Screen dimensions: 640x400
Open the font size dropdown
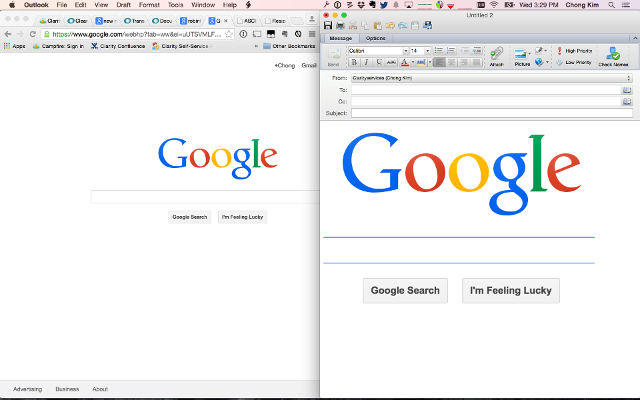pyautogui.click(x=427, y=51)
